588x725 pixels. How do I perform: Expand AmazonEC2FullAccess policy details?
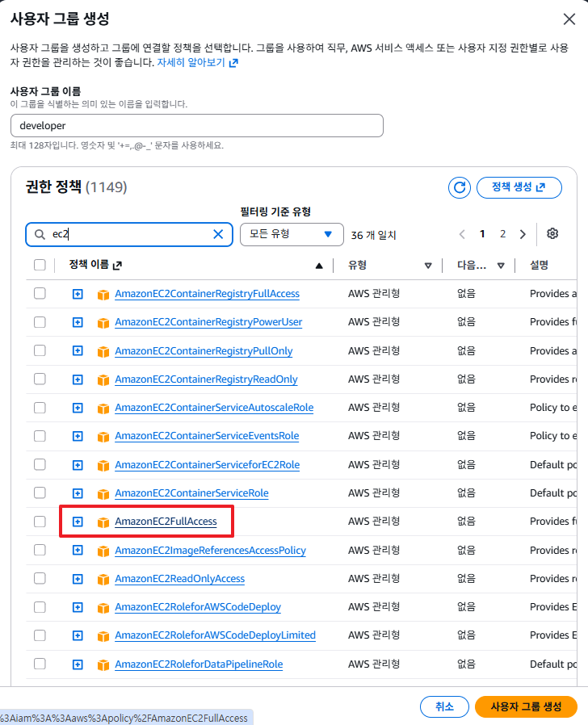[x=78, y=522]
